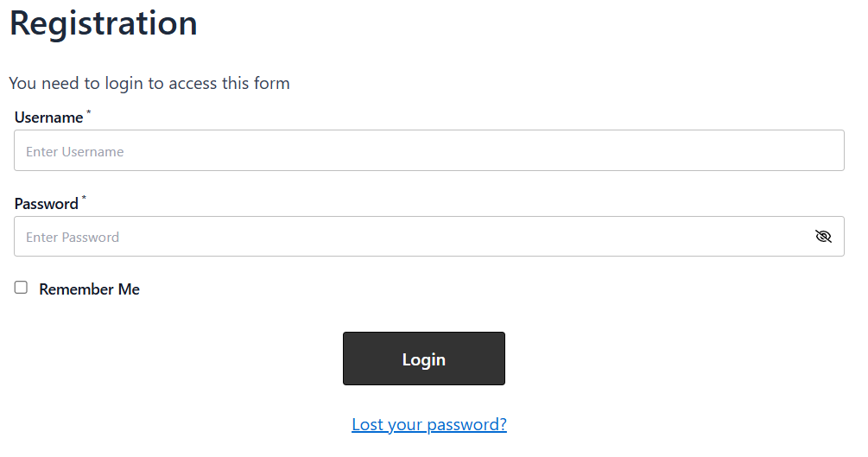Click into the Password input field

tap(415, 237)
